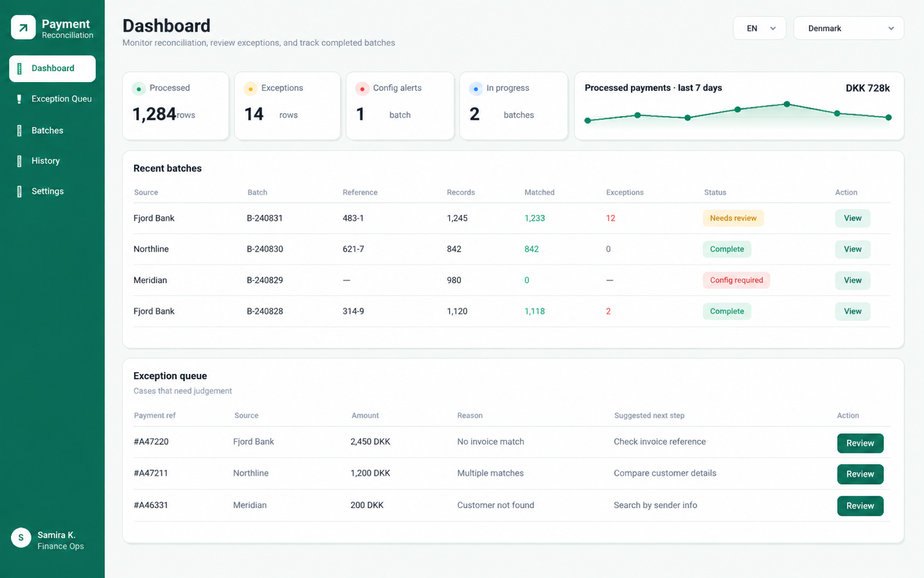
Task: Click reason Multiple matches
Action: pyautogui.click(x=491, y=473)
